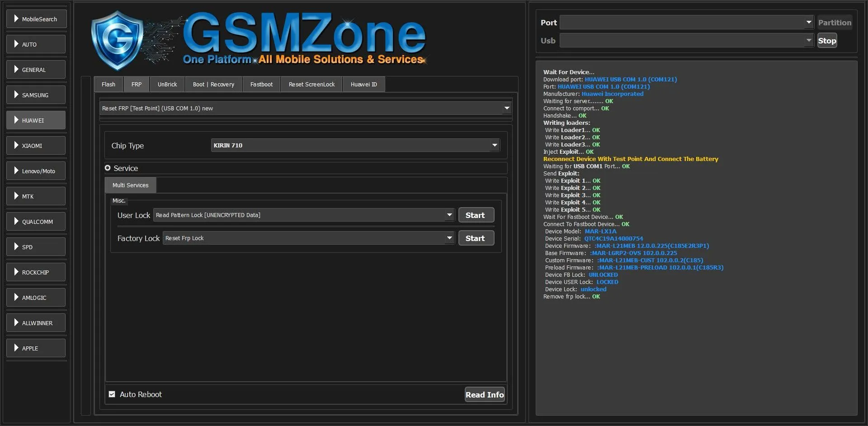This screenshot has width=868, height=426.
Task: Switch to the UnBrick tab
Action: coord(167,85)
